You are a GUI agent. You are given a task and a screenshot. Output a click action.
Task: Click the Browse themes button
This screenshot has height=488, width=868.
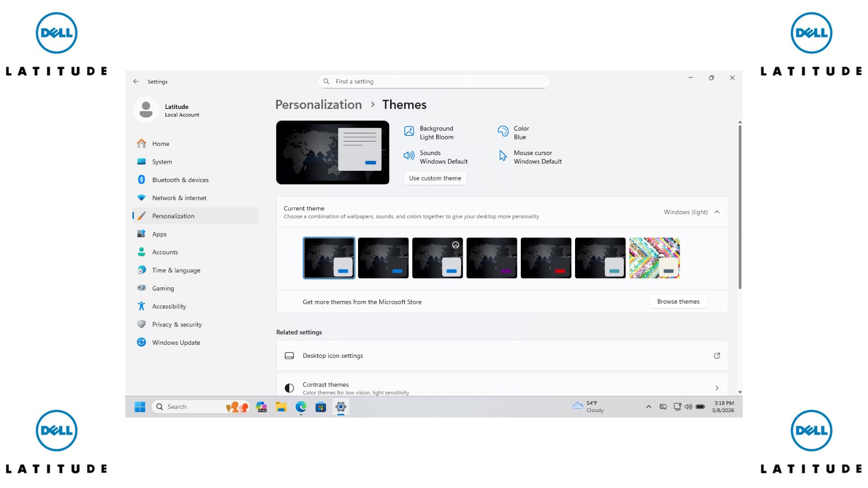678,301
